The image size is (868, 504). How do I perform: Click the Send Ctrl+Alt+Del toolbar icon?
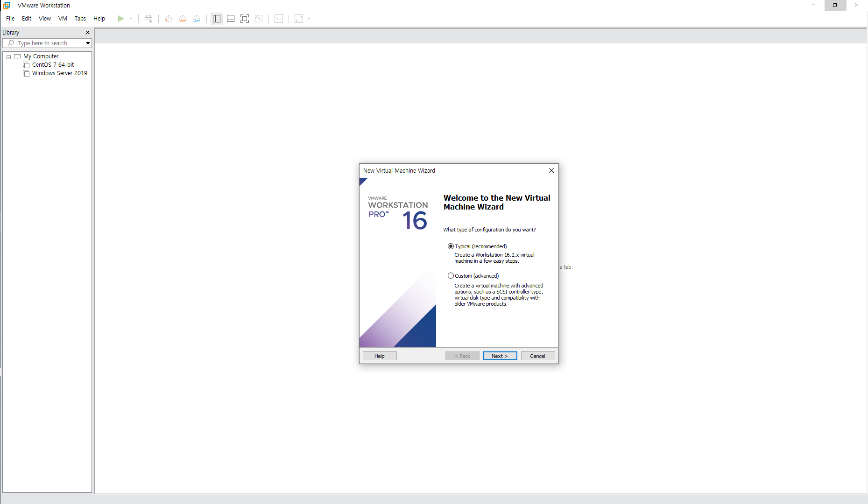pyautogui.click(x=148, y=19)
